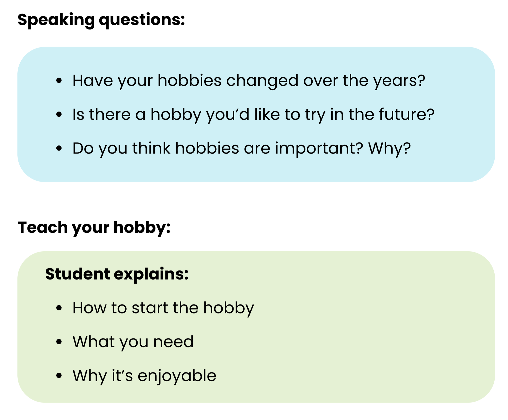This screenshot has width=508, height=420.
Task: Click the bullet dot before 'How to start'
Action: 59,308
